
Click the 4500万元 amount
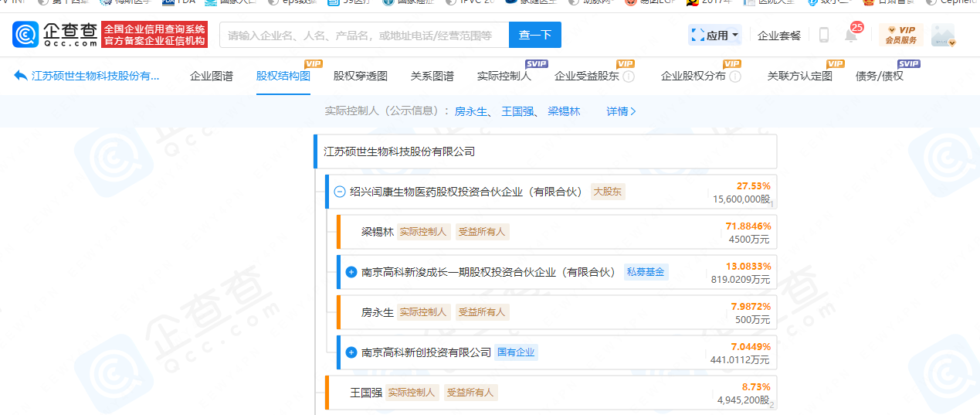click(750, 240)
